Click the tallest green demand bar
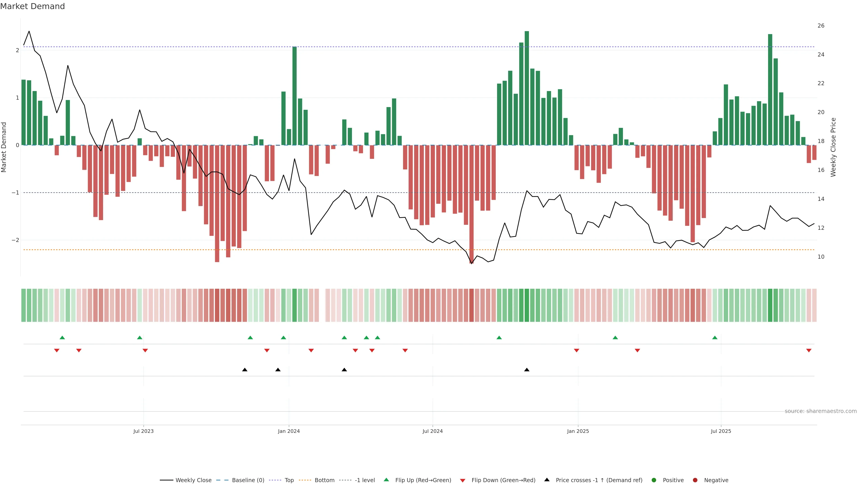This screenshot has height=488, width=868. [527, 88]
